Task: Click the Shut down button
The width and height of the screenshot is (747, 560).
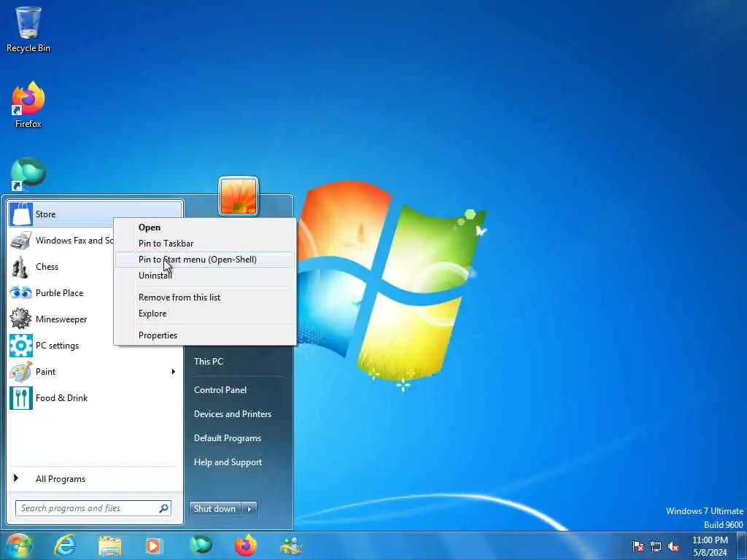Action: pyautogui.click(x=215, y=508)
